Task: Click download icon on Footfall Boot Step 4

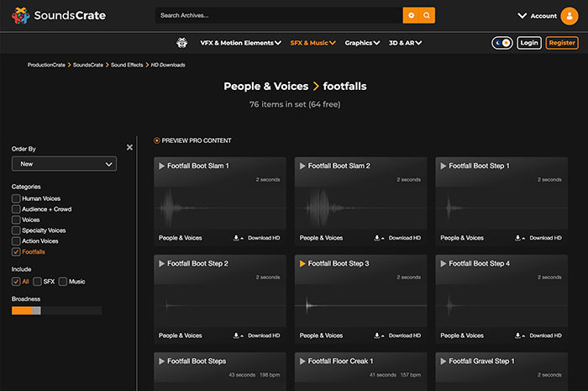Action: 520,336
